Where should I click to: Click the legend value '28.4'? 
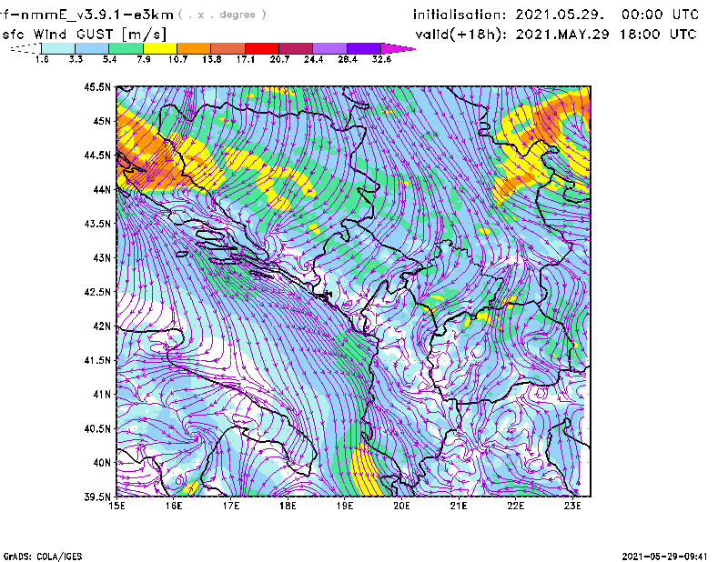[x=348, y=59]
